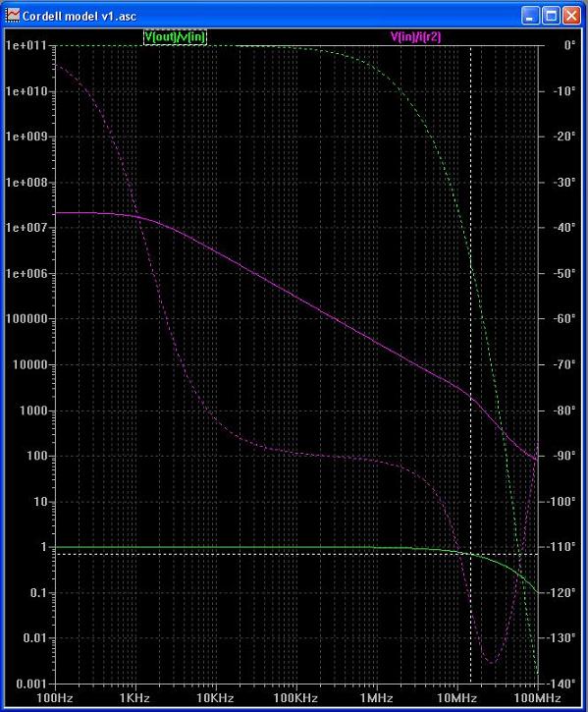Click the 0° right phase axis label
The image size is (588, 712).
coord(569,45)
